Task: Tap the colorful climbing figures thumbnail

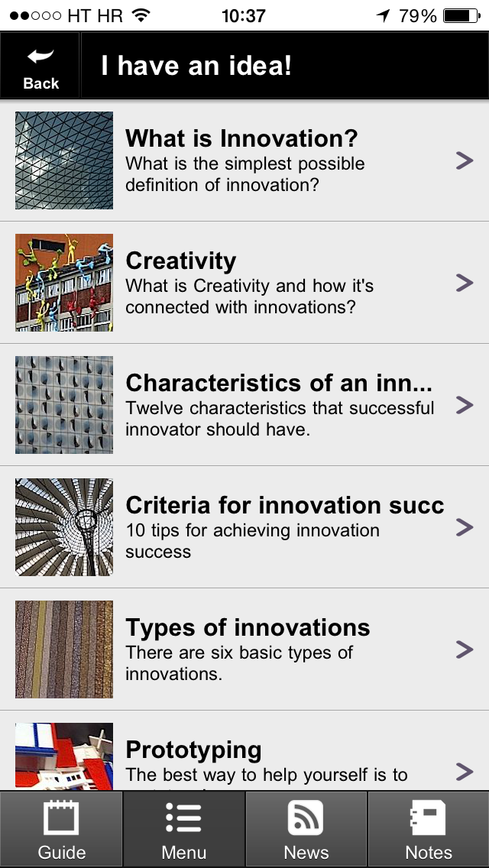Action: coord(64,283)
